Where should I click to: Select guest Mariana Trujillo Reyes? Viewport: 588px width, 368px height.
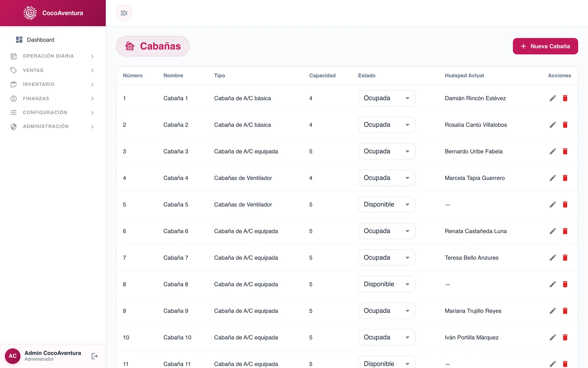point(473,311)
